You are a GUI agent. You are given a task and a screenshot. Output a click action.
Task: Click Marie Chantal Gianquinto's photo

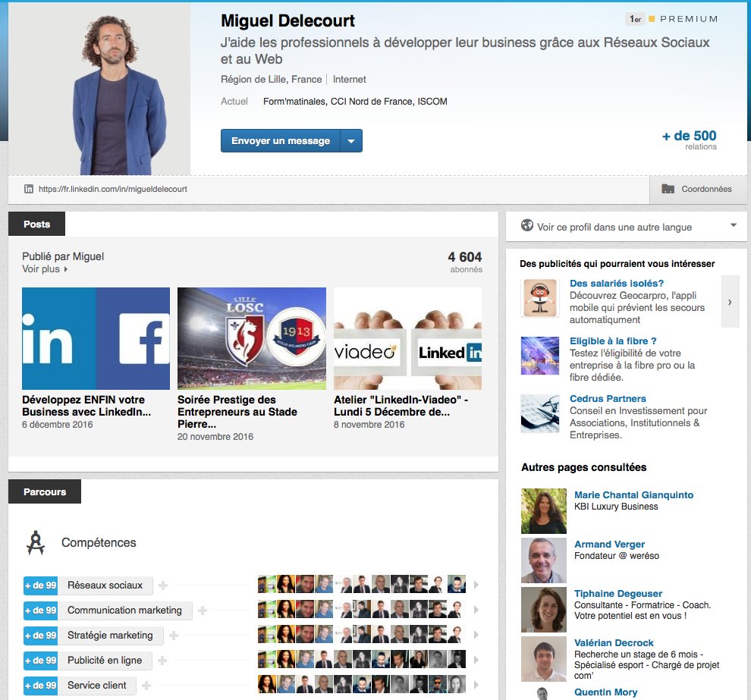[544, 511]
